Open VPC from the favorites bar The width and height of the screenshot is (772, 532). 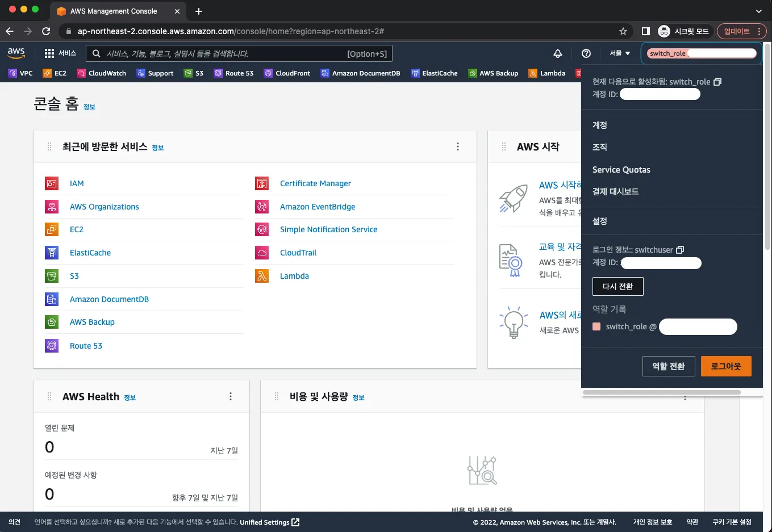(20, 73)
